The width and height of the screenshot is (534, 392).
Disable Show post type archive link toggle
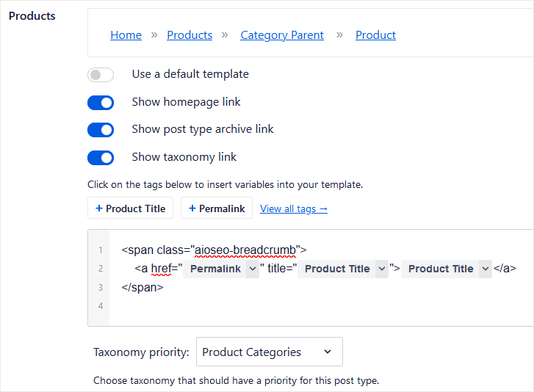[101, 130]
